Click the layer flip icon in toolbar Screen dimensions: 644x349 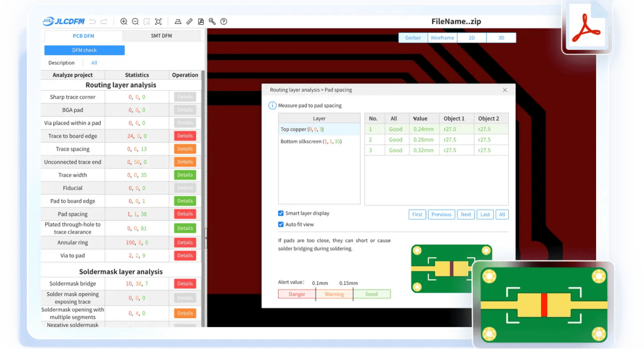coord(177,21)
